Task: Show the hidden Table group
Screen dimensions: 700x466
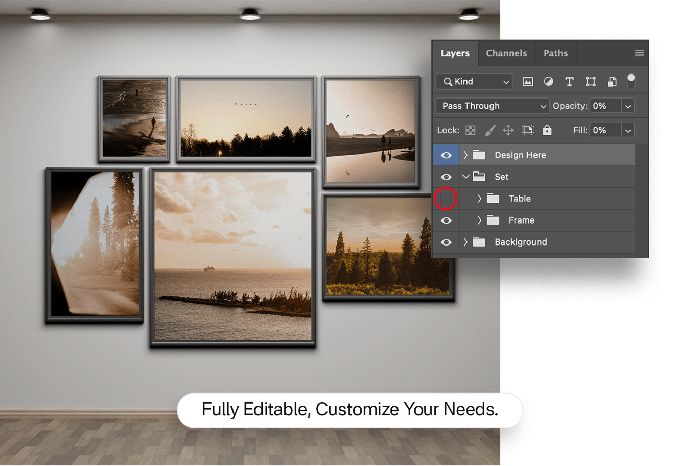Action: (x=446, y=199)
